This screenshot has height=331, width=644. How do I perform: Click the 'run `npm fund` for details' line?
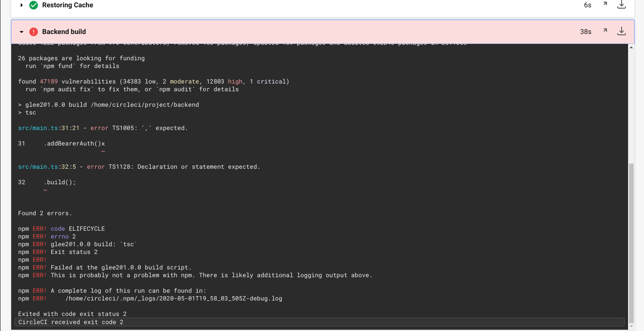pos(72,66)
